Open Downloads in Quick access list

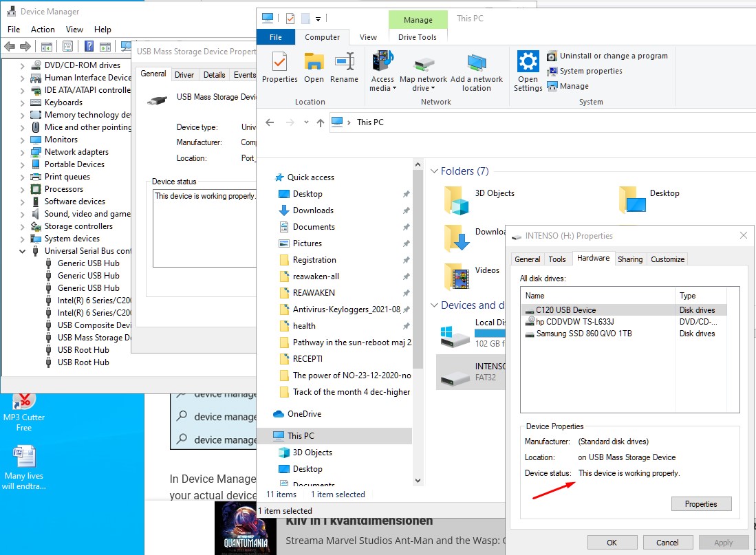click(313, 210)
